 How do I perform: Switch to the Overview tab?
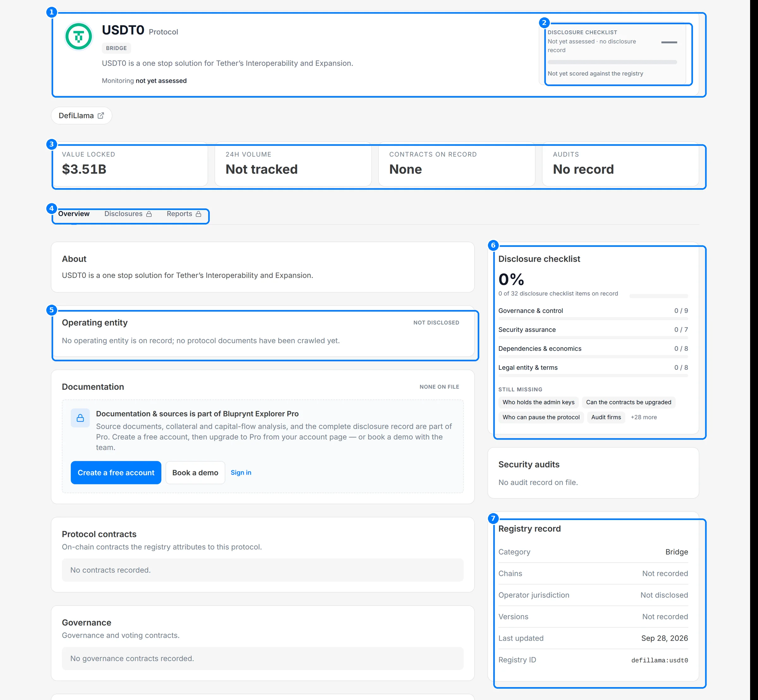(74, 214)
